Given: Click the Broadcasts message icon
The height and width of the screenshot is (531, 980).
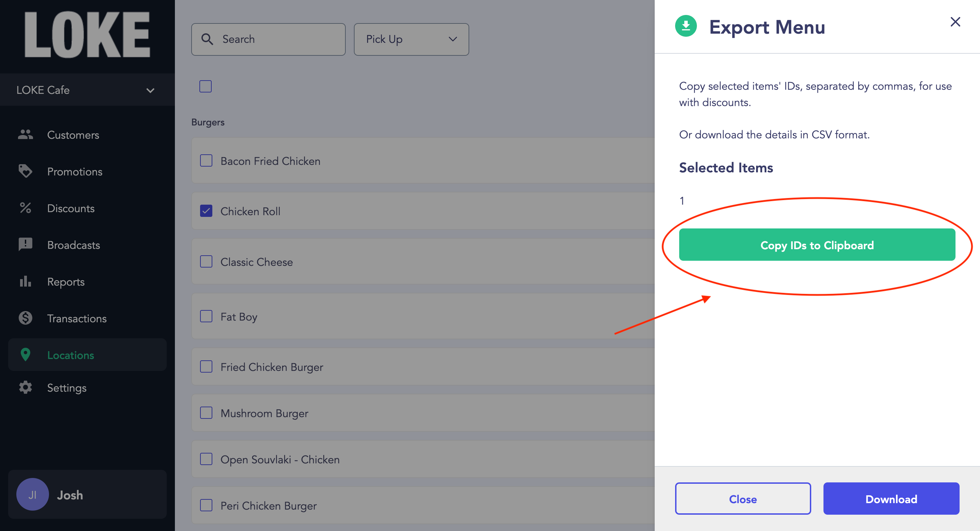Looking at the screenshot, I should click(25, 244).
